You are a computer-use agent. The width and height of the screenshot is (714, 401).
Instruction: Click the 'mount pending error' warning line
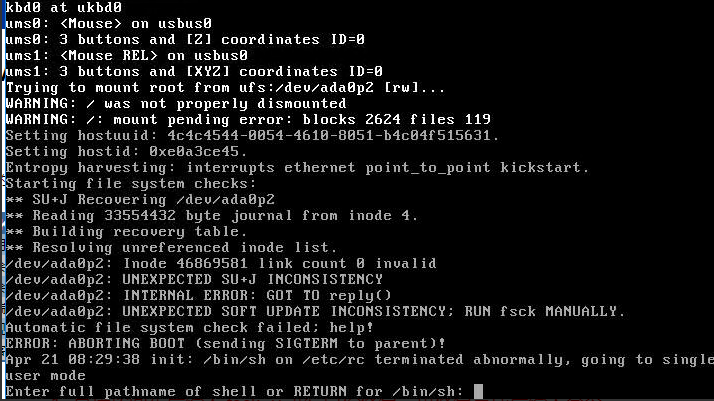click(248, 119)
